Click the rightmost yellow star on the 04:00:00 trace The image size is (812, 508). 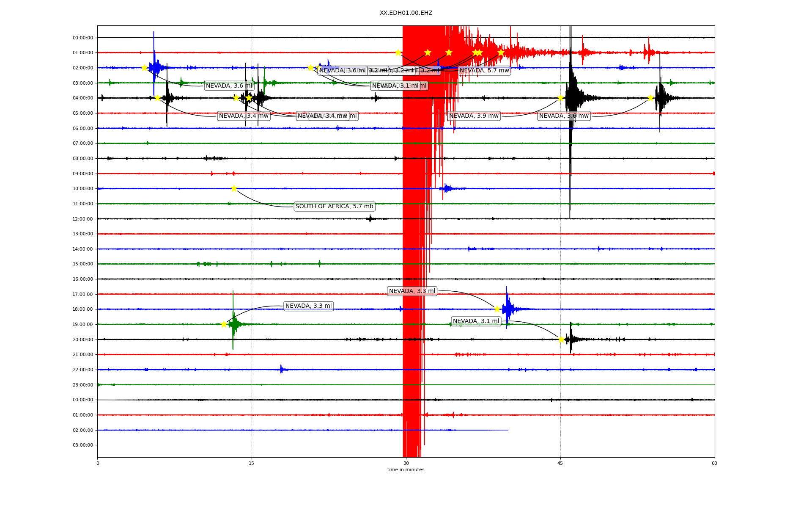tap(650, 98)
